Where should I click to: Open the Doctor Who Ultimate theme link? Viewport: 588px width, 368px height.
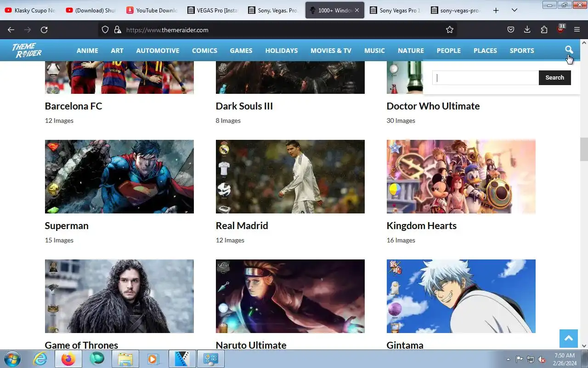[433, 106]
